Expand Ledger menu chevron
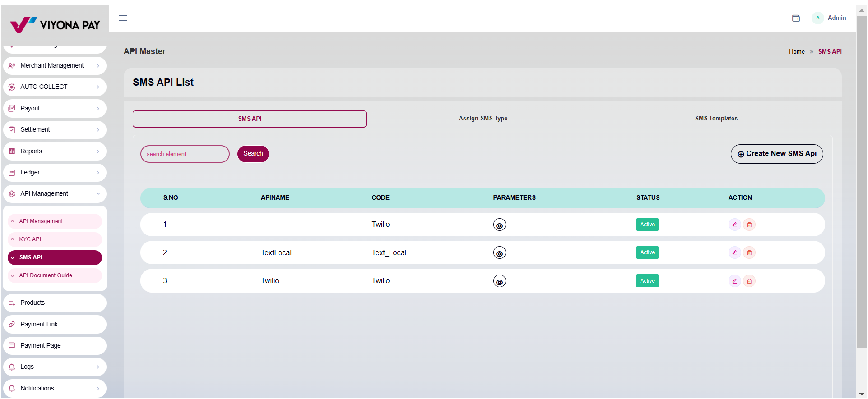Viewport: 868px width, 399px height. click(x=98, y=173)
